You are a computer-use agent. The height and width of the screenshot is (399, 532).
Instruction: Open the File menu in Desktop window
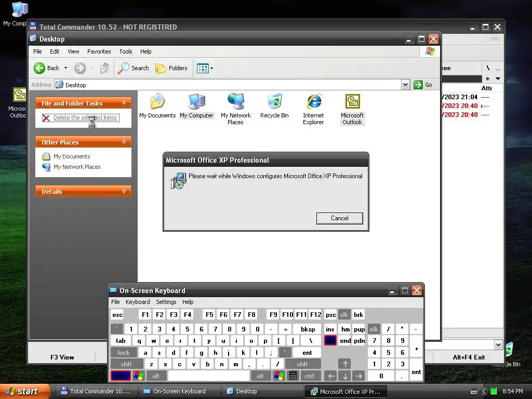[37, 51]
